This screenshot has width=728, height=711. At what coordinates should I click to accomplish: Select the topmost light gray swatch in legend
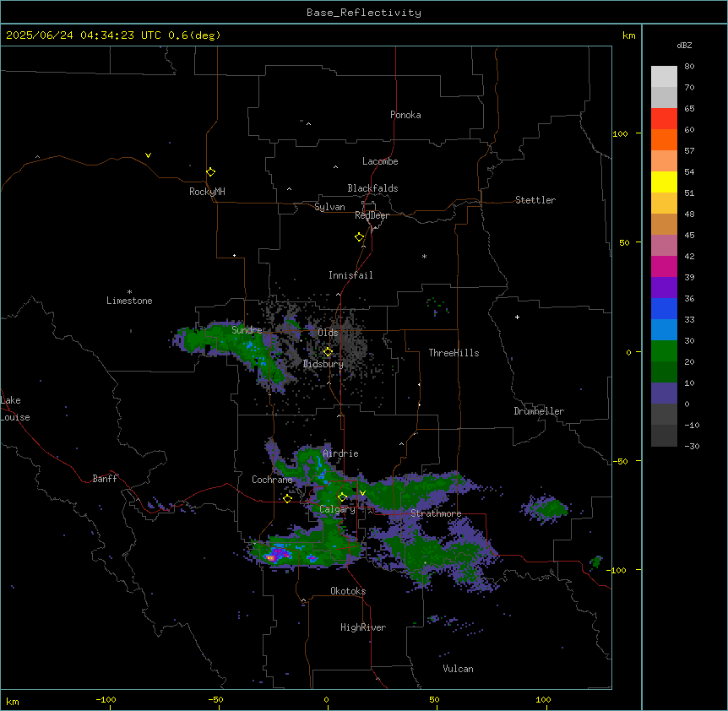point(664,76)
